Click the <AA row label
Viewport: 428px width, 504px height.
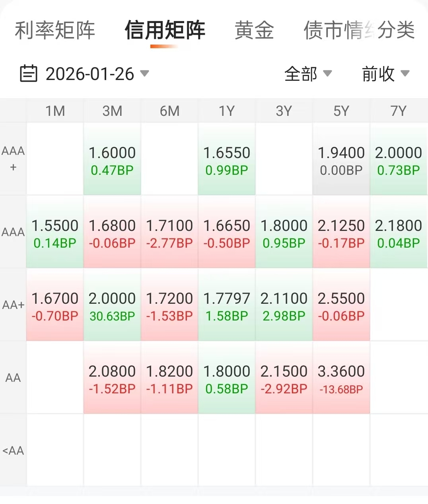[x=13, y=451]
